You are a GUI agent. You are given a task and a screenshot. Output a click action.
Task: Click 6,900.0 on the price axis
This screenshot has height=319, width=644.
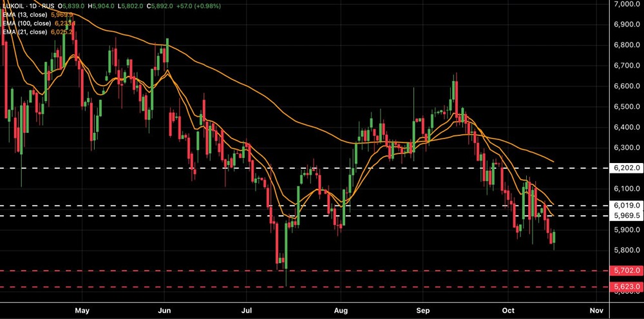click(x=626, y=24)
